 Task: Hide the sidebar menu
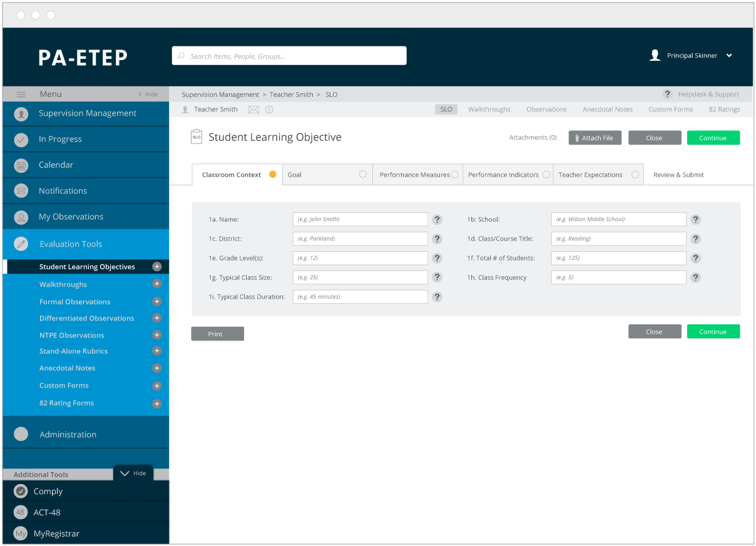click(x=148, y=95)
